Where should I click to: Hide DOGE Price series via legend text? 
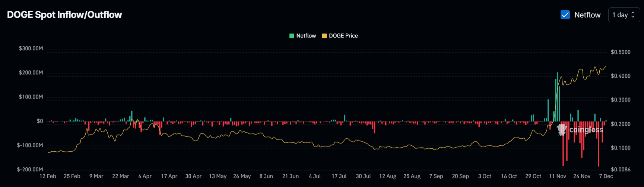(x=343, y=36)
